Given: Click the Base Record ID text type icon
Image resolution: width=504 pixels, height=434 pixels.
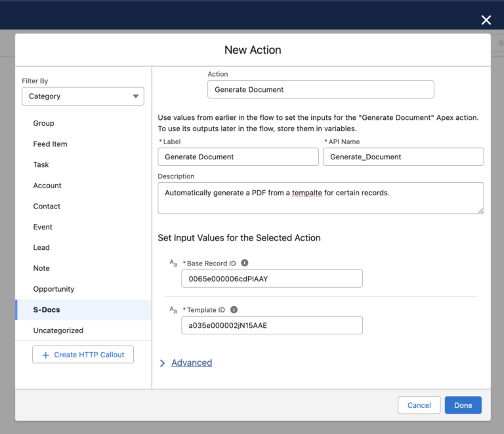Looking at the screenshot, I should tap(173, 263).
